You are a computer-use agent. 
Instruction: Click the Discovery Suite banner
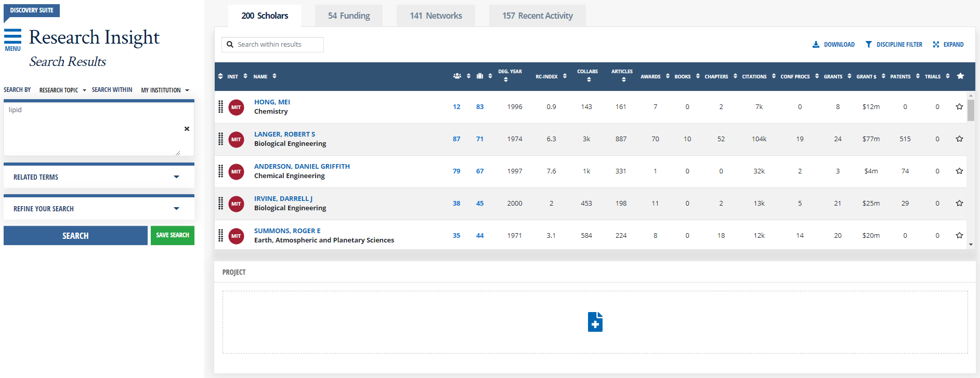(x=32, y=10)
